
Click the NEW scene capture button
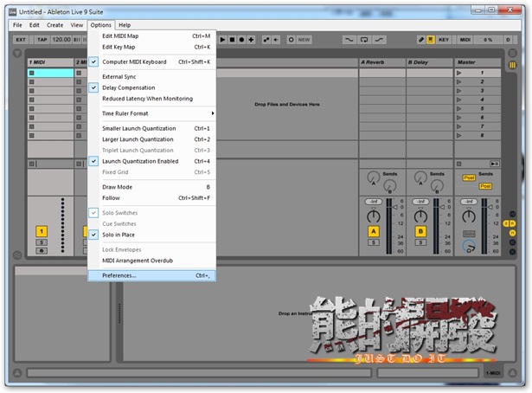304,40
